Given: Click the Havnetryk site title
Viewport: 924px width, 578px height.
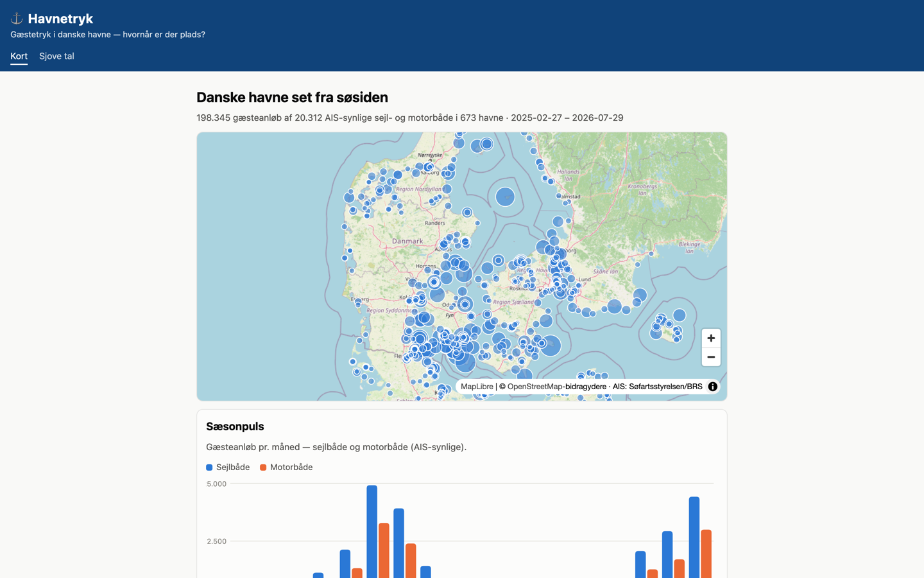Looking at the screenshot, I should click(60, 19).
